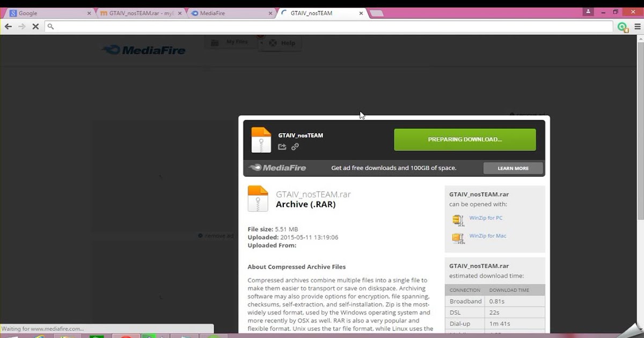The height and width of the screenshot is (338, 644).
Task: Click the File size 5.51 MB text
Action: coord(273,229)
